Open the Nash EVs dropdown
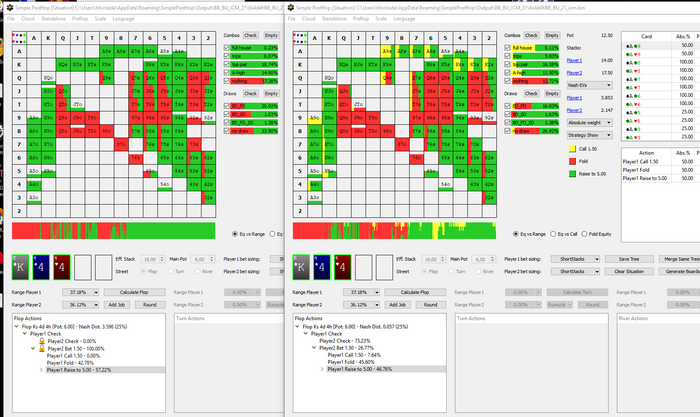 tap(589, 85)
